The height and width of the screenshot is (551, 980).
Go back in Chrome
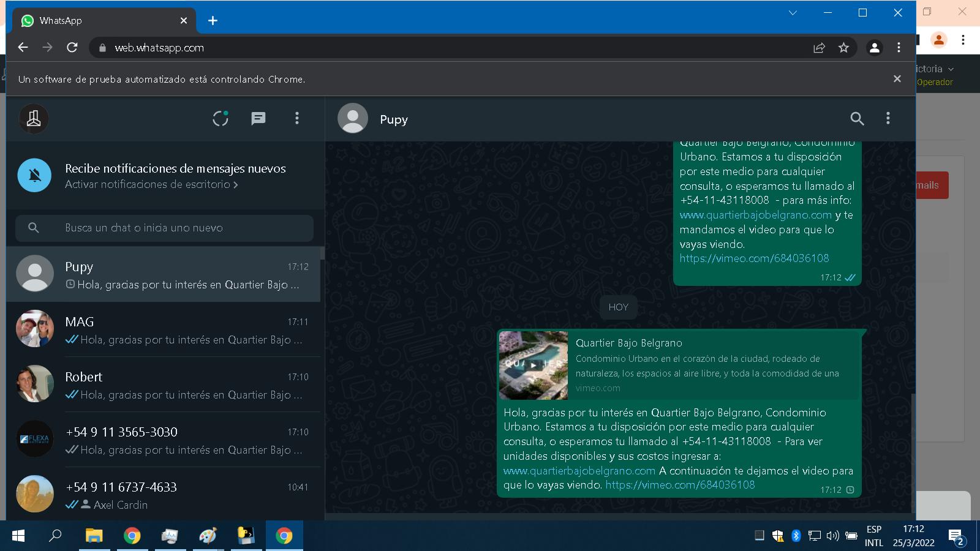click(x=23, y=47)
